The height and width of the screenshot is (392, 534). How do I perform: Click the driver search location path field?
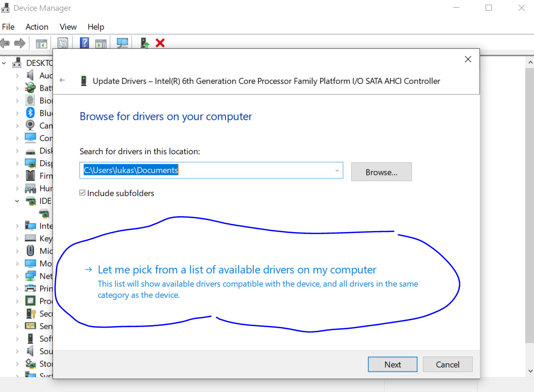[211, 170]
